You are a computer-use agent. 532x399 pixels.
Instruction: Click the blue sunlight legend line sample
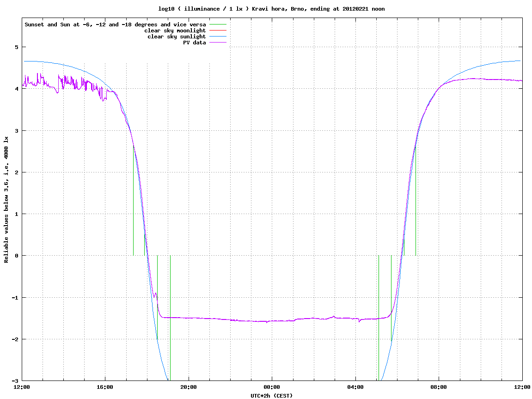218,37
